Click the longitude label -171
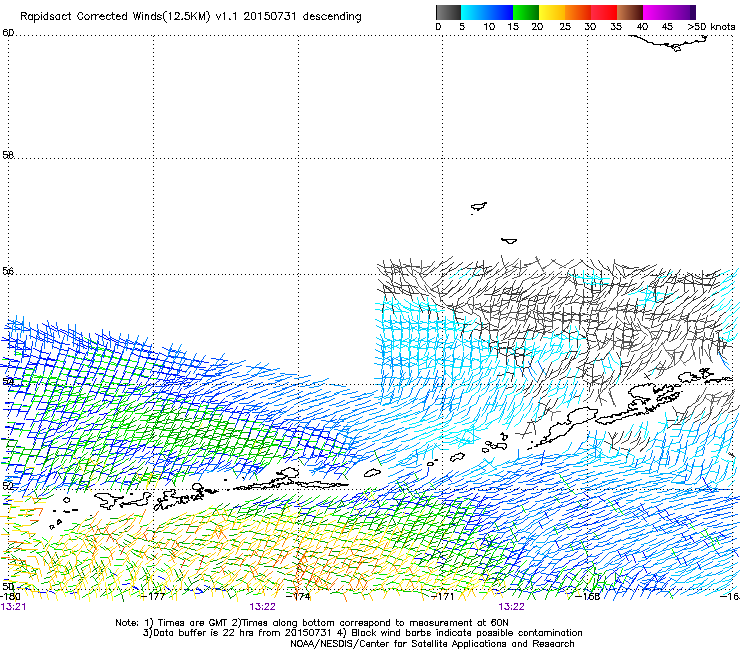 (x=443, y=596)
